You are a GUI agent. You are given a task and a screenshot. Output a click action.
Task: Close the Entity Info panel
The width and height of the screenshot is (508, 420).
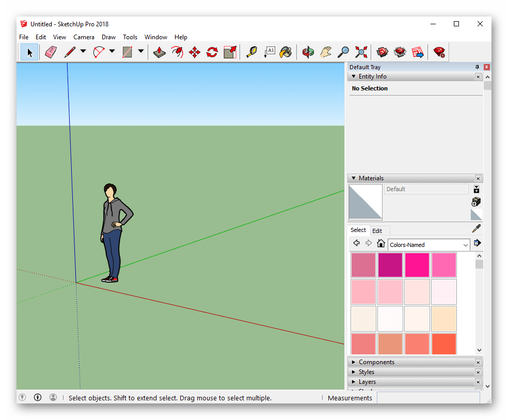click(x=478, y=76)
